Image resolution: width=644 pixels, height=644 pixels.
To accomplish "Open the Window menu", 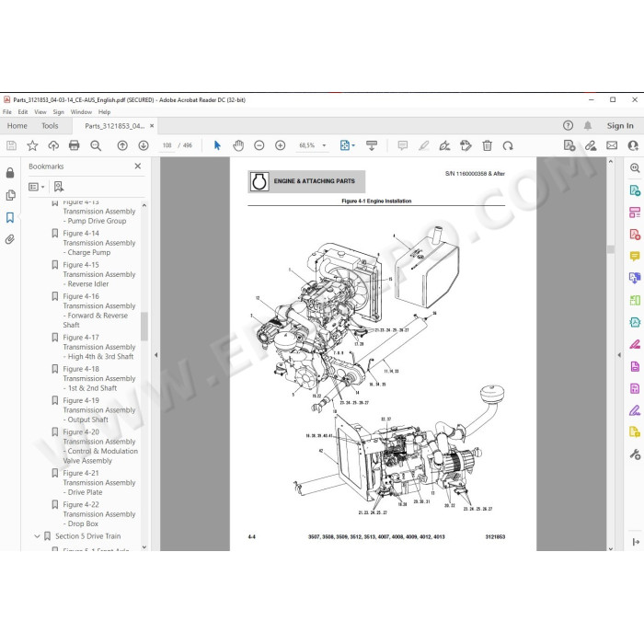I will coord(81,111).
